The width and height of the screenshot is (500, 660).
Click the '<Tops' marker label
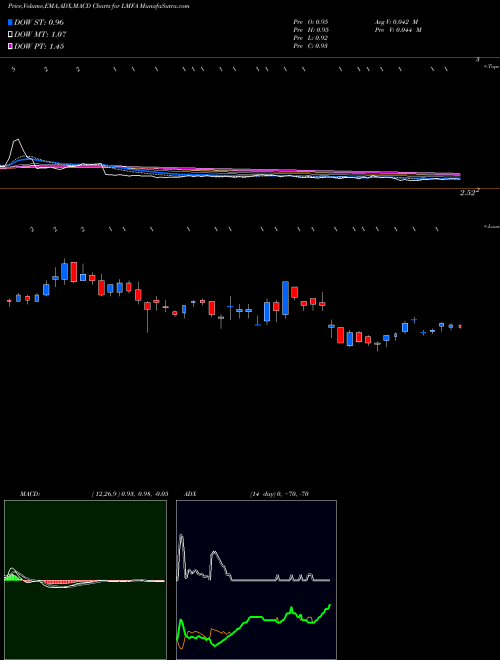[x=491, y=67]
